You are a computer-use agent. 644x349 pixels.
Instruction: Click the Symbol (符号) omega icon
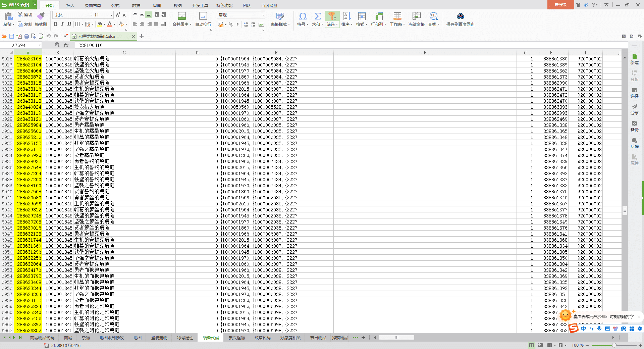pos(303,16)
